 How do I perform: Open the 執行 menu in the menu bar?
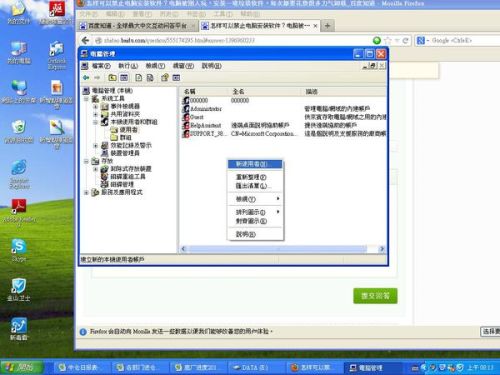click(128, 66)
